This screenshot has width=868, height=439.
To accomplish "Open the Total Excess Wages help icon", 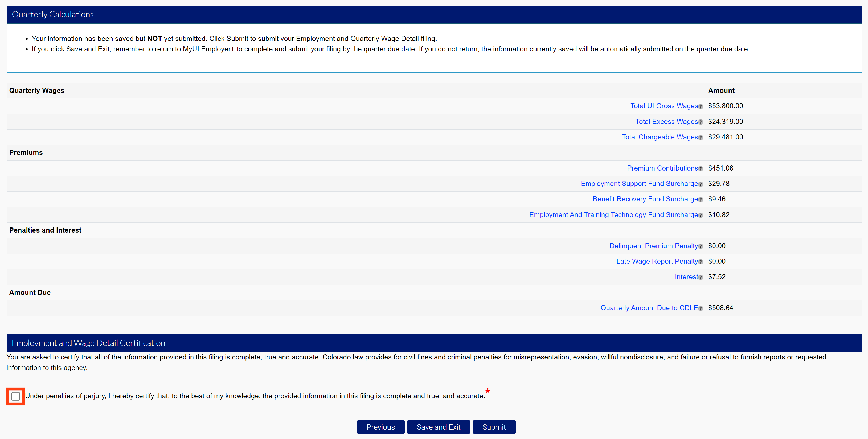I will pyautogui.click(x=701, y=122).
